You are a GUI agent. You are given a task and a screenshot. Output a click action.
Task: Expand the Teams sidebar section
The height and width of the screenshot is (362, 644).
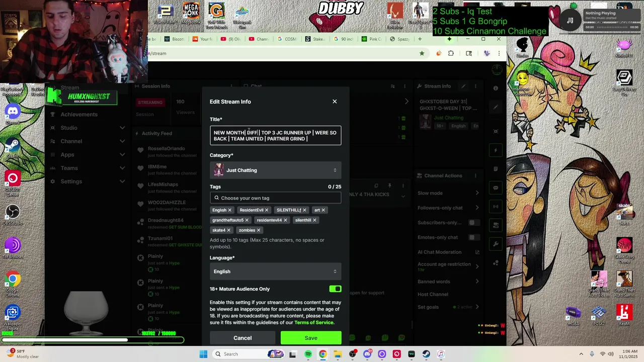click(89, 168)
